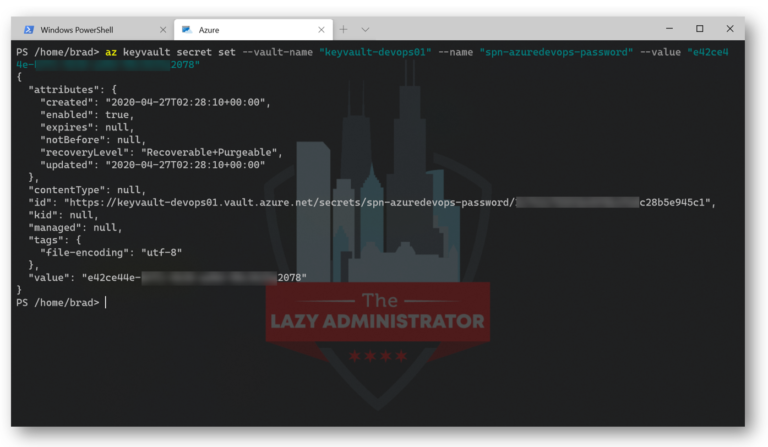Image resolution: width=768 pixels, height=447 pixels.
Task: Minimize the terminal window
Action: tap(669, 29)
